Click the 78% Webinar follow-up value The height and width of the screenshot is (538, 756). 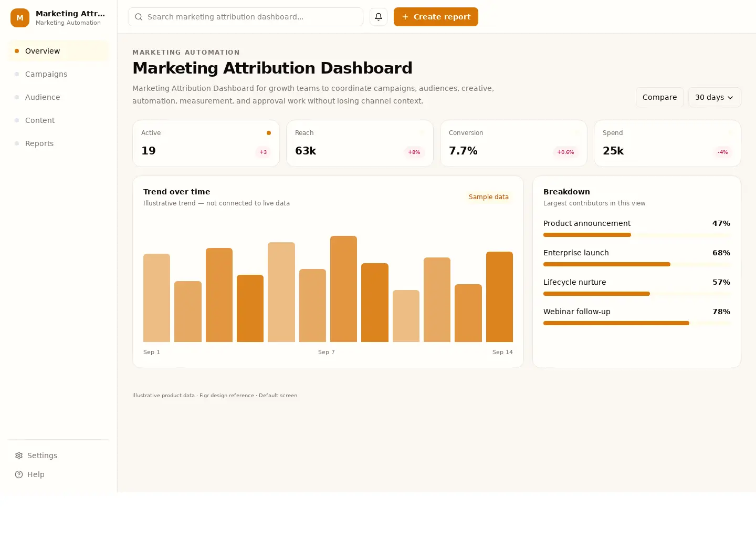721,312
